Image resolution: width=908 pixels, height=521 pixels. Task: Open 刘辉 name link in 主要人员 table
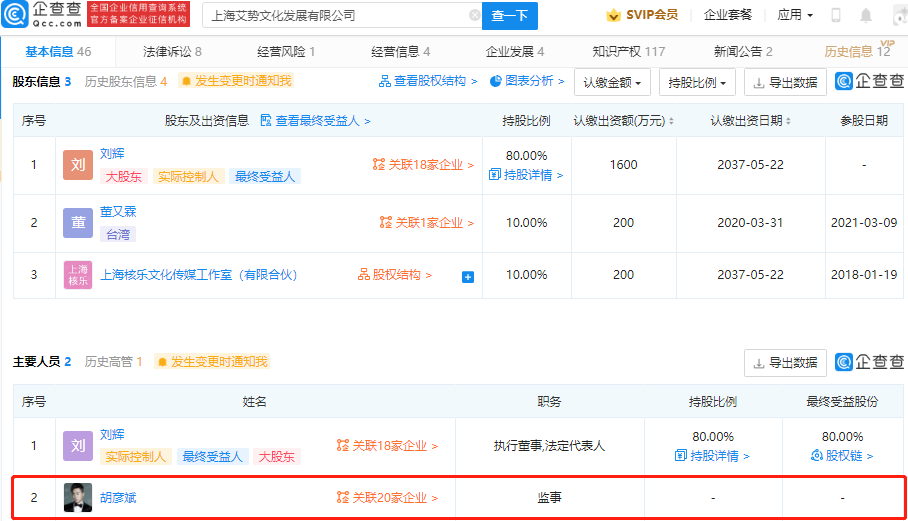click(112, 434)
